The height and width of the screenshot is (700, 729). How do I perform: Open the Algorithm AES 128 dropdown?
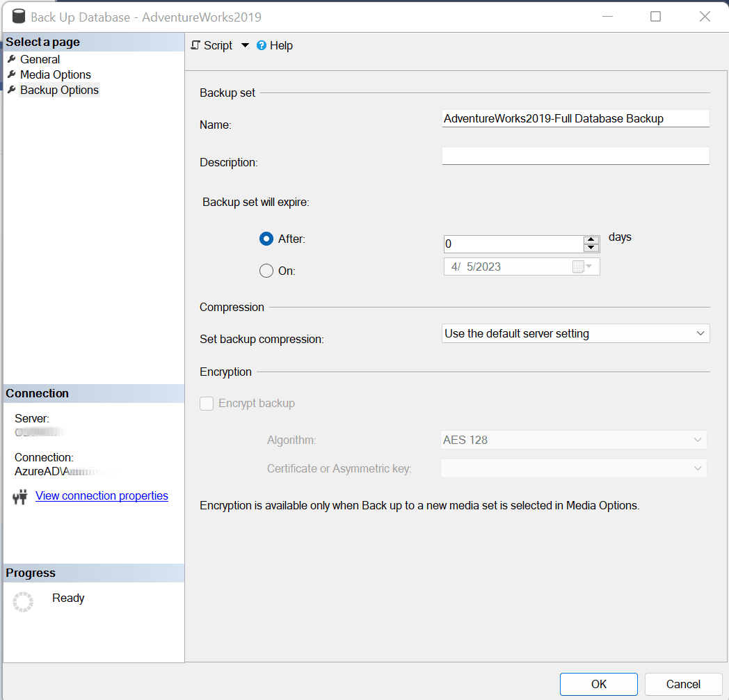coord(574,440)
